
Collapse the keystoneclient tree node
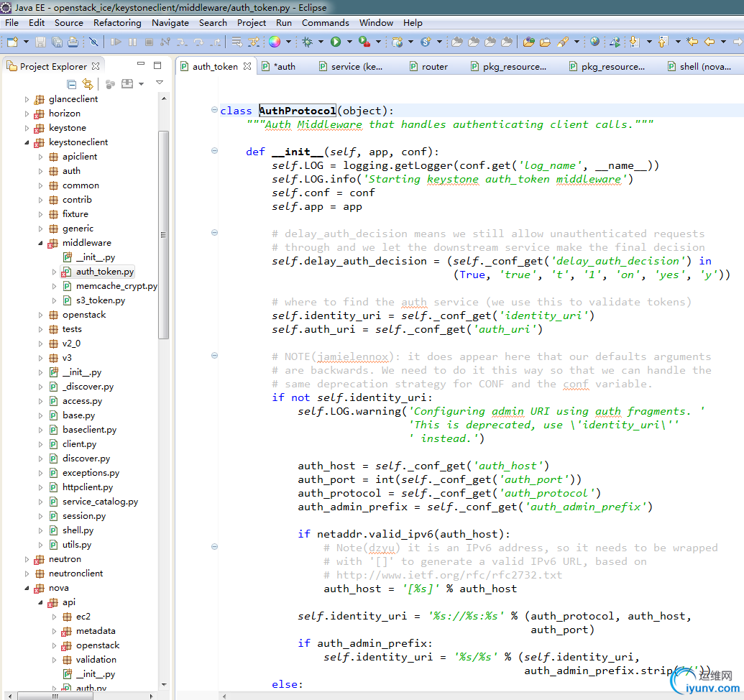coord(27,142)
